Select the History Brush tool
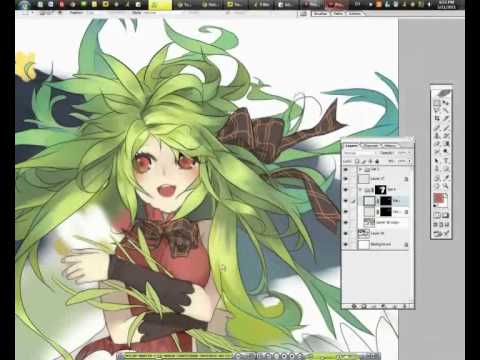This screenshot has height=360, width=480. (x=446, y=136)
